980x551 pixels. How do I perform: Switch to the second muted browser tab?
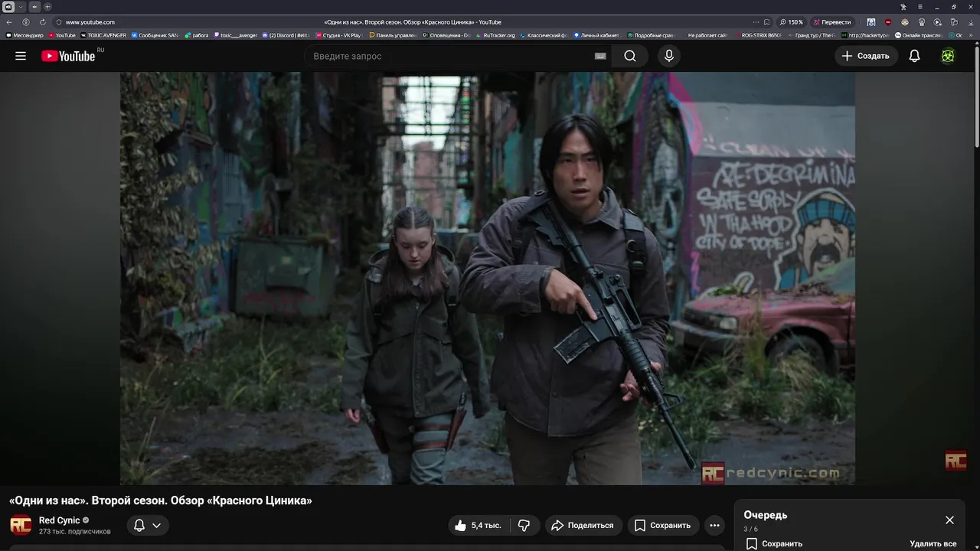click(34, 7)
